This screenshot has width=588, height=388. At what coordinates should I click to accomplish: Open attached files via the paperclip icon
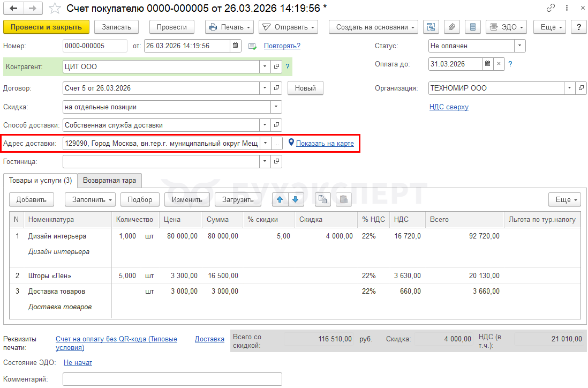click(x=452, y=27)
